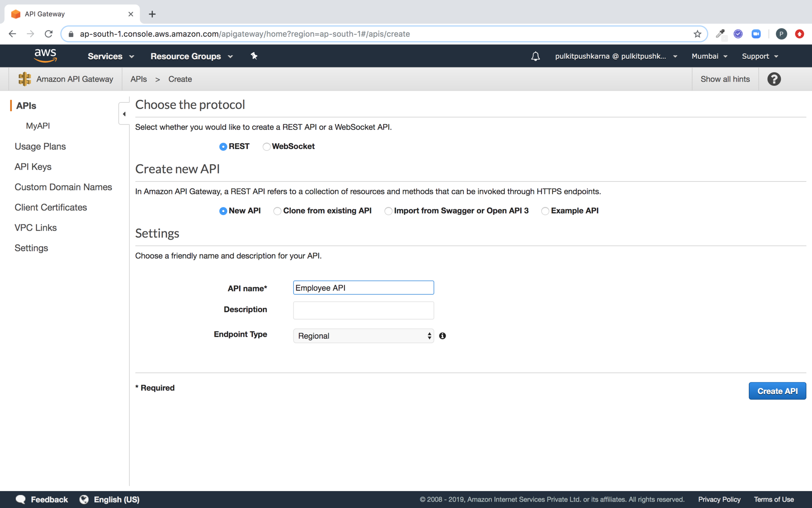Screen dimensions: 812x508
Task: Expand the Services menu
Action: pyautogui.click(x=111, y=56)
